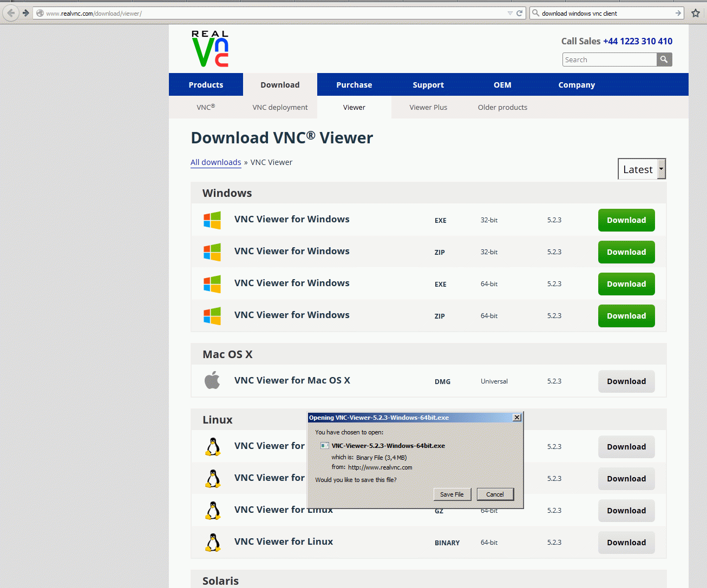This screenshot has height=588, width=707.
Task: Click the +44 1223 310 410 phone number
Action: click(638, 41)
